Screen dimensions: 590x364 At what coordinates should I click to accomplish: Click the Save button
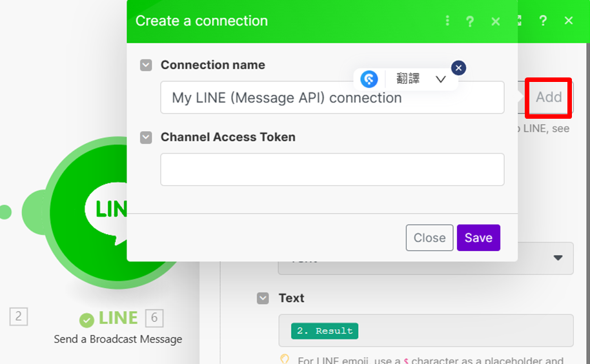tap(478, 238)
